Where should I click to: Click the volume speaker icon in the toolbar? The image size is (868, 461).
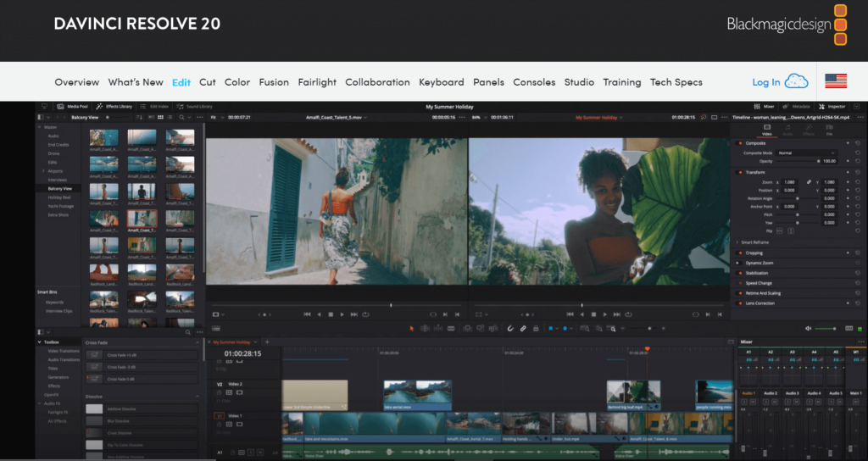click(x=808, y=329)
